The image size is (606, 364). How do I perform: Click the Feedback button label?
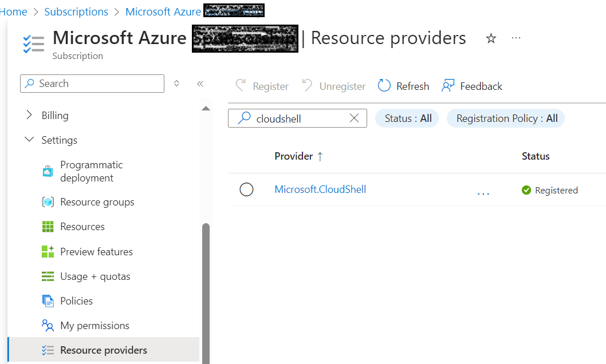(x=481, y=86)
